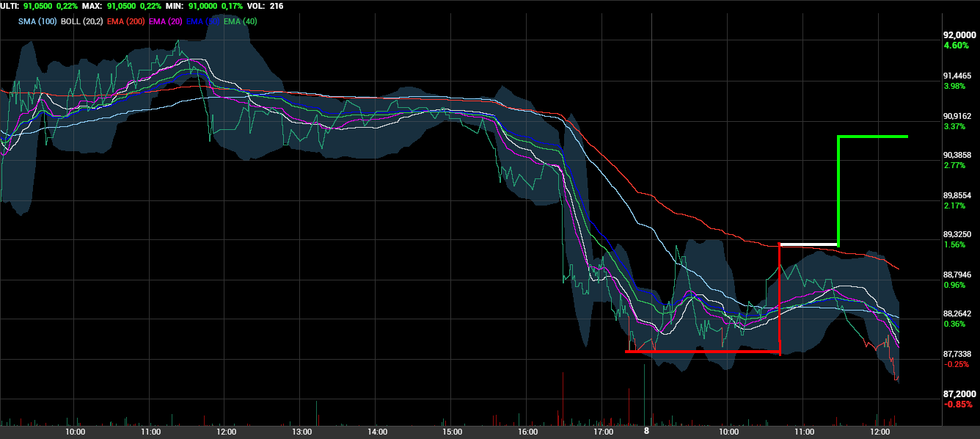Screen dimensions: 980x439
Task: Click the 1.56% axis percentage label
Action: tap(955, 244)
